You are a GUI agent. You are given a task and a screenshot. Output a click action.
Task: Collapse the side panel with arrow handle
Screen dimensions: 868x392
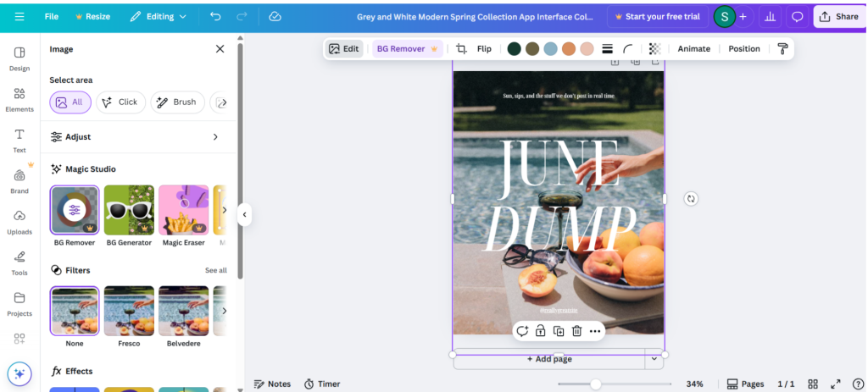[x=244, y=214]
